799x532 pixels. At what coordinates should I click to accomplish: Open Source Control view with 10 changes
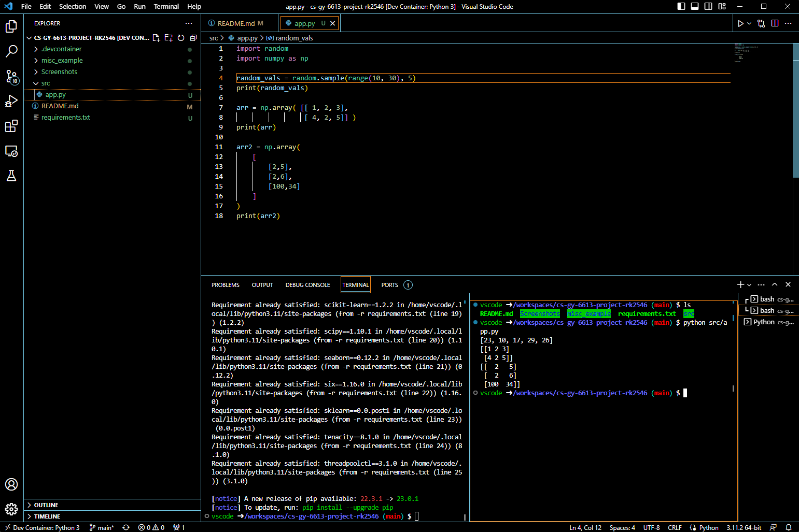[x=11, y=77]
